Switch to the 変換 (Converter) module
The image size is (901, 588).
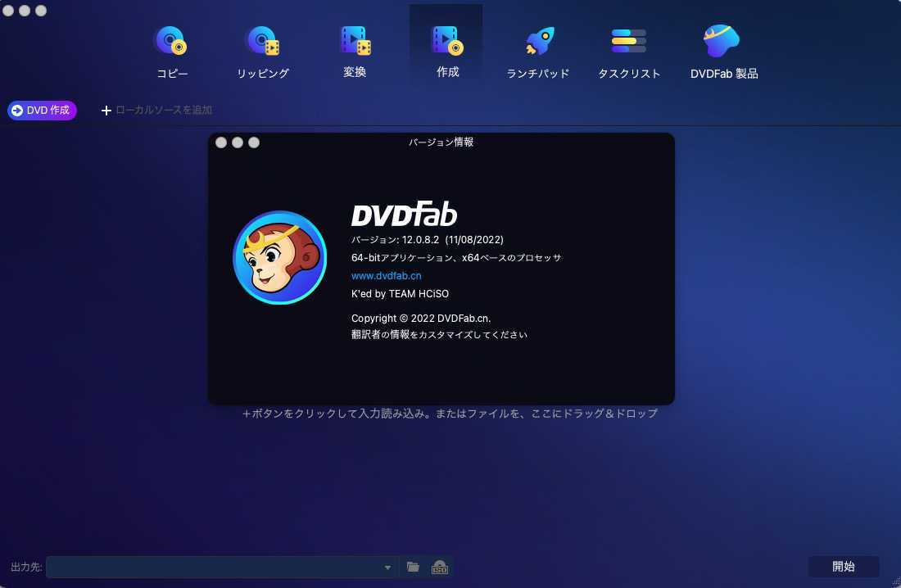tap(355, 52)
